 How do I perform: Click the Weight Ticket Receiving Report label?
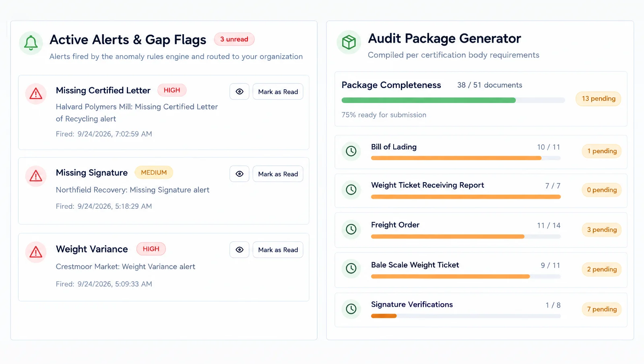(x=427, y=185)
